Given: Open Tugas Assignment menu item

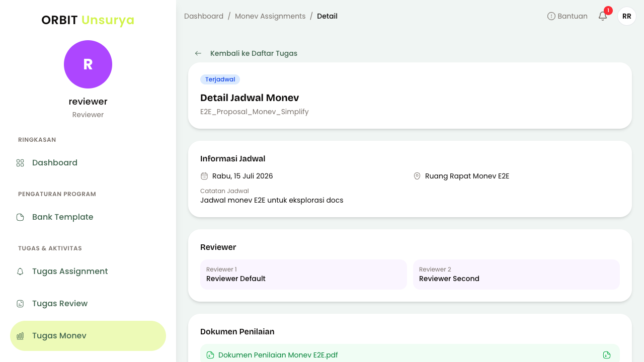Looking at the screenshot, I should 88,271.
